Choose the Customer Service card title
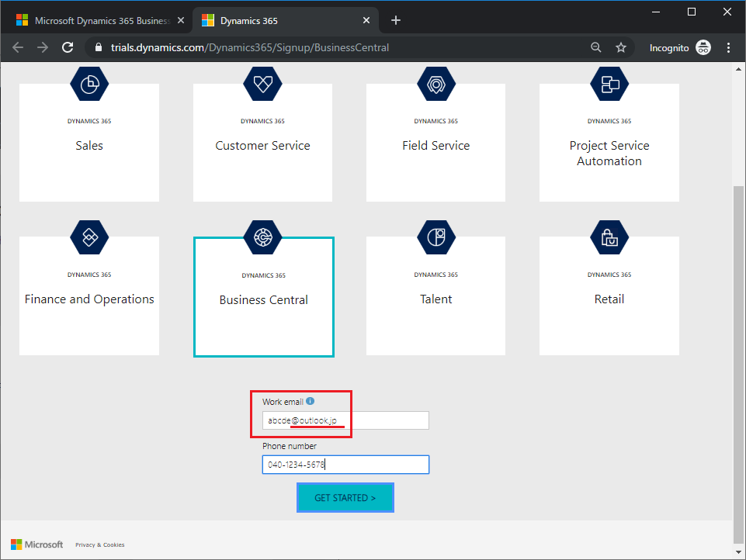Viewport: 746px width, 560px height. [x=262, y=146]
